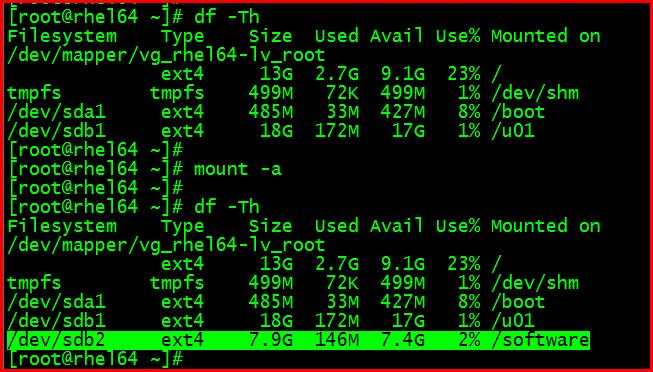Image resolution: width=653 pixels, height=372 pixels.
Task: Click 72K used in first df output
Action: coord(342,94)
